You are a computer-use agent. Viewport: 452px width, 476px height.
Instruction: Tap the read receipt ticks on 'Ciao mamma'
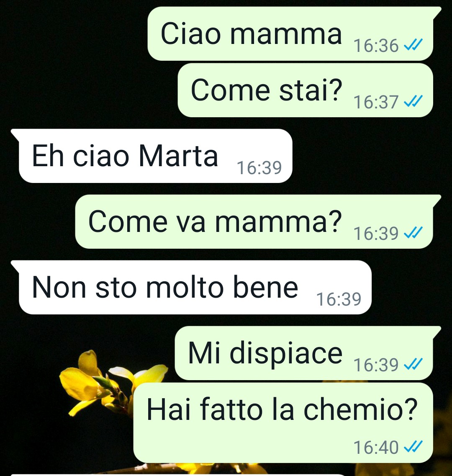[x=413, y=46]
